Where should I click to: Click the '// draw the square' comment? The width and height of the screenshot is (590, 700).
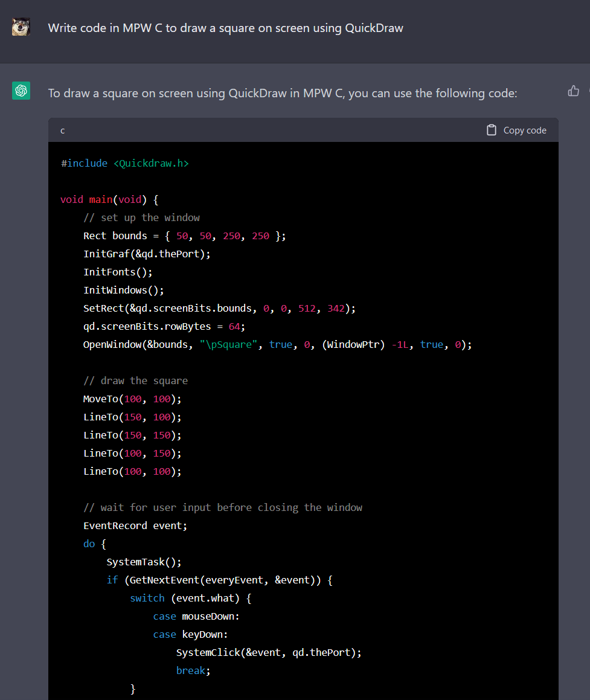pos(136,381)
